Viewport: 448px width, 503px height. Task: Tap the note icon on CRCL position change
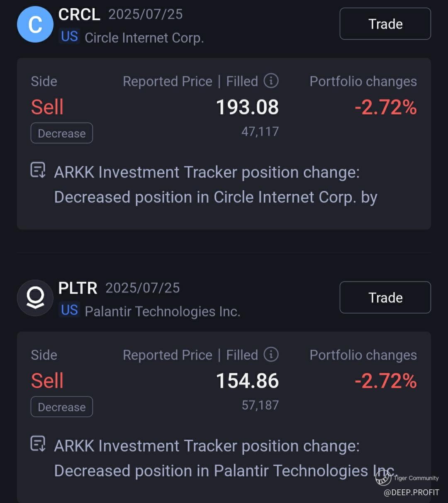[x=38, y=170]
